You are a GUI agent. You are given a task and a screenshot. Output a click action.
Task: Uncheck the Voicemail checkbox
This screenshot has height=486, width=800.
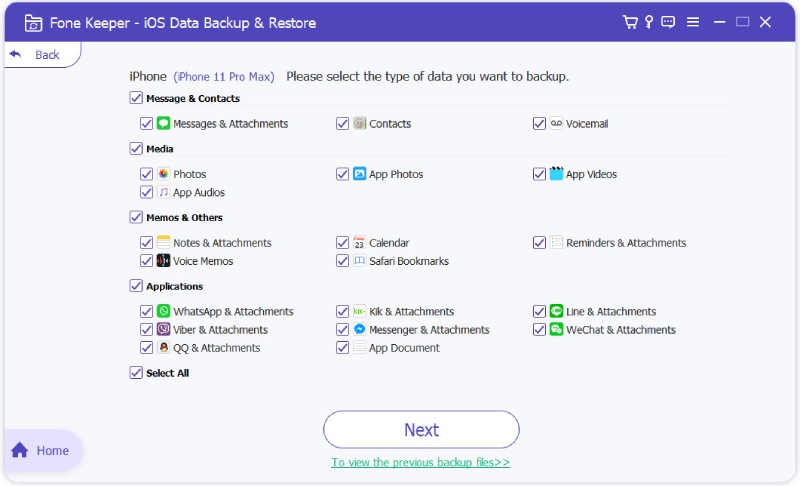[539, 123]
